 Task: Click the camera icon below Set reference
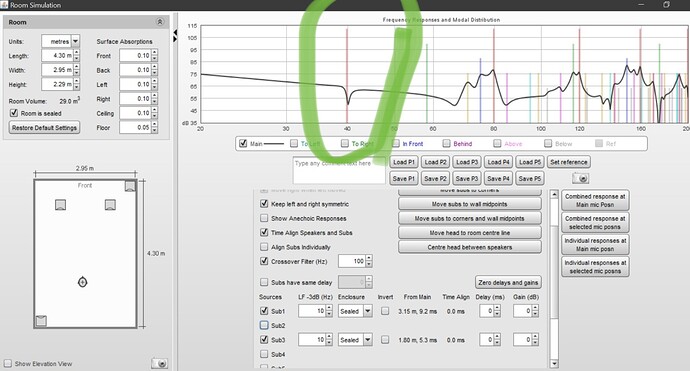point(581,178)
